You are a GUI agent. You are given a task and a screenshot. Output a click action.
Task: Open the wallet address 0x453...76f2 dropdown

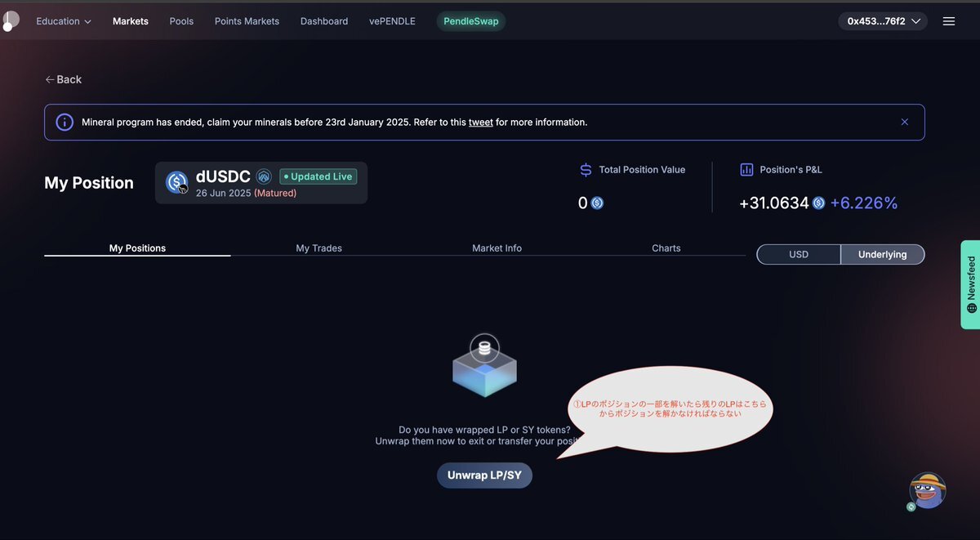tap(883, 21)
